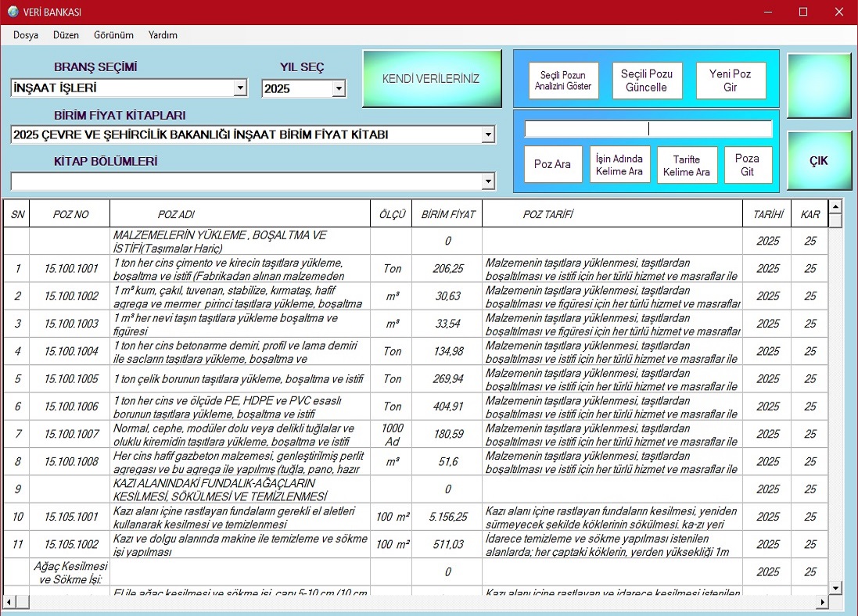Open the Yardım menu
This screenshot has width=858, height=616.
click(x=163, y=35)
